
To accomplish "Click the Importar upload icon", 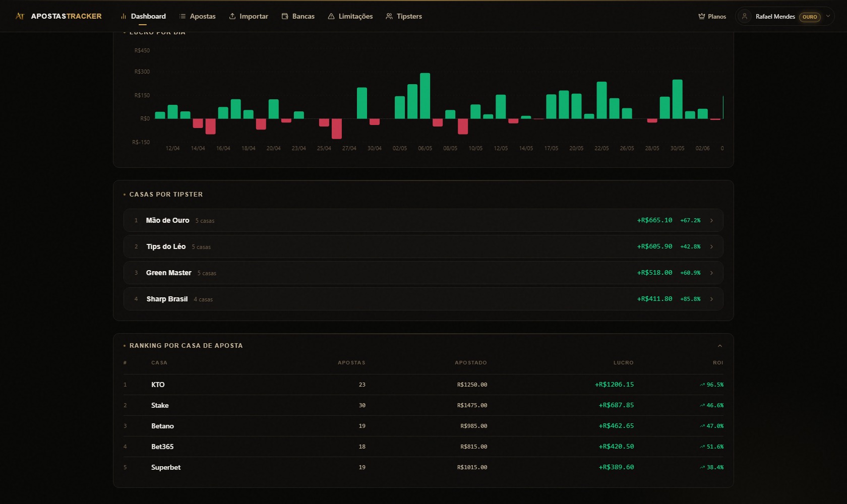I will [232, 16].
